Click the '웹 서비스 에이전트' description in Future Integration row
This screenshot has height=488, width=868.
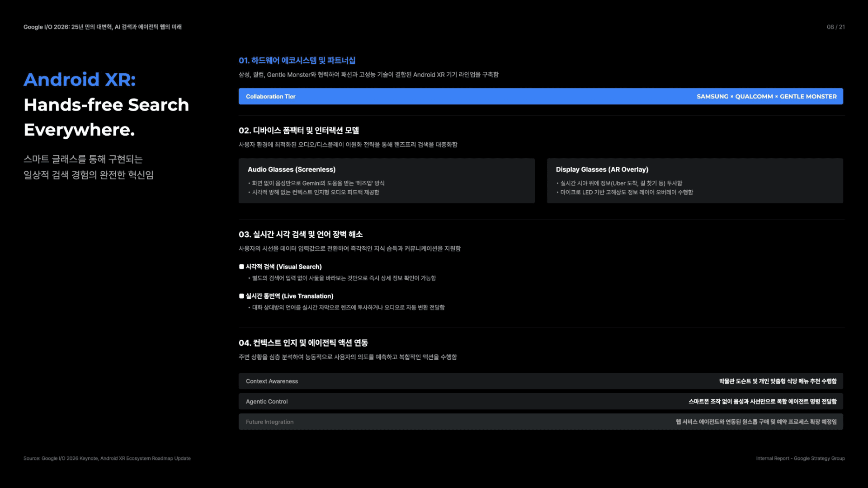[x=756, y=422]
